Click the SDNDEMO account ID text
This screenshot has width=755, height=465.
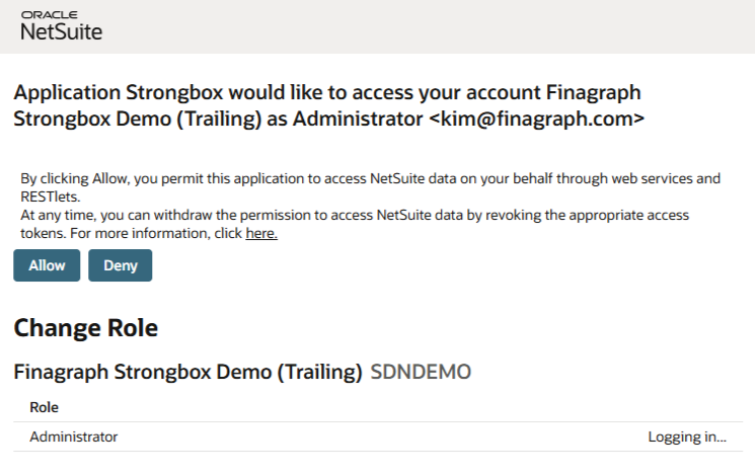[420, 373]
